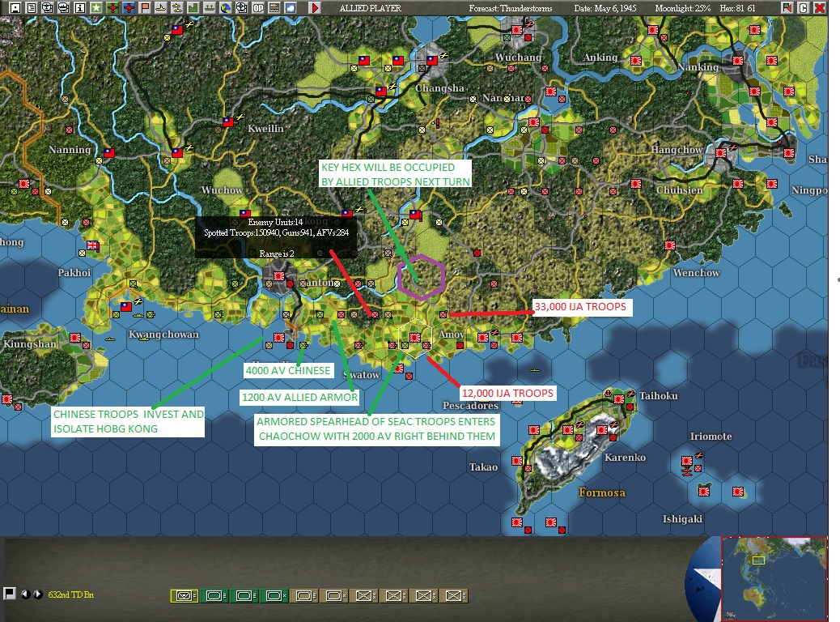Open the two-ship task forces icon
This screenshot has width=840, height=622.
point(176,7)
